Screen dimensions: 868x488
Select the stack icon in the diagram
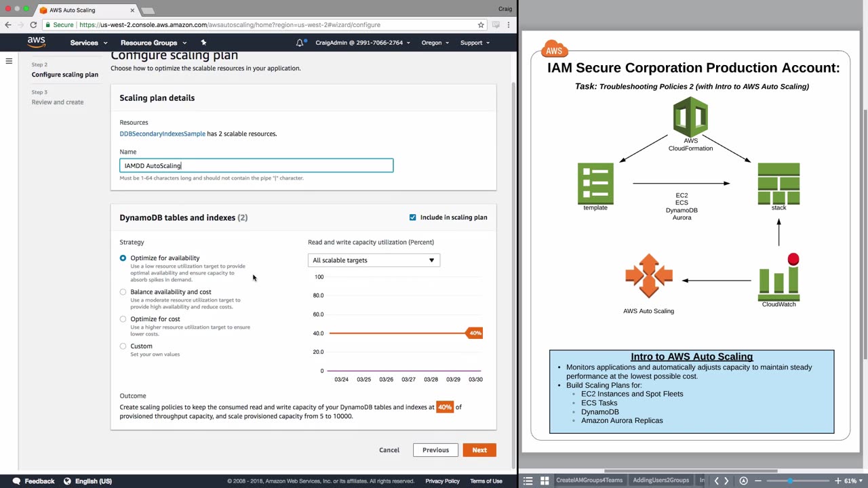[x=778, y=184]
